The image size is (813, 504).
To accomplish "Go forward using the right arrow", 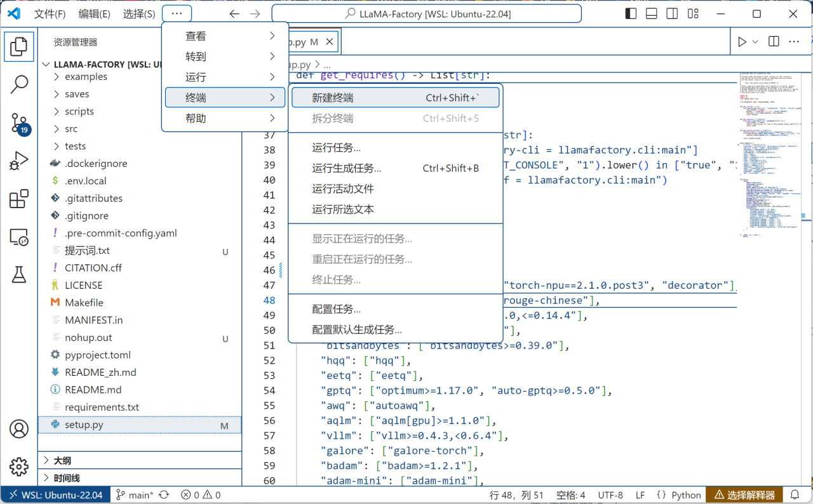I will tap(255, 14).
